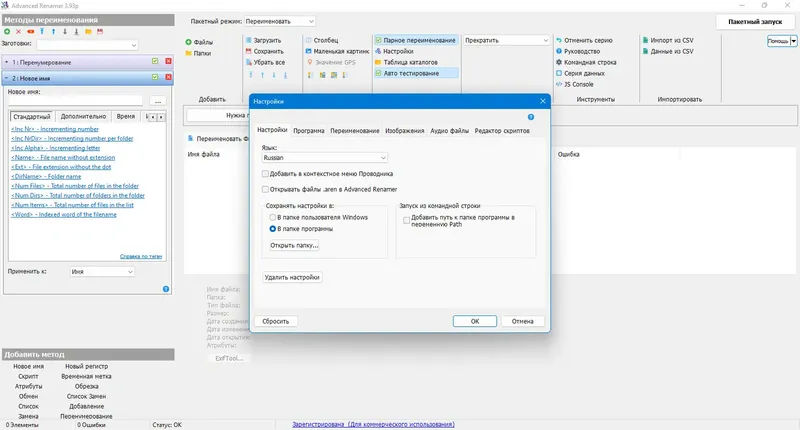The height and width of the screenshot is (430, 800).
Task: Toggle the Авто тестирование checkbox
Action: [x=379, y=73]
